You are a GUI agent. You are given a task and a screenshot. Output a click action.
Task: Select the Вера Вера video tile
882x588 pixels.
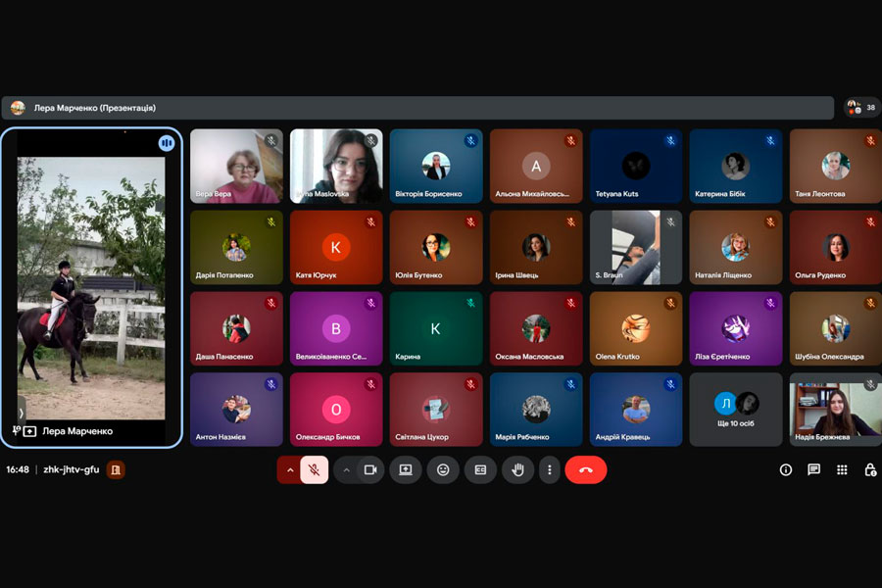pos(236,166)
